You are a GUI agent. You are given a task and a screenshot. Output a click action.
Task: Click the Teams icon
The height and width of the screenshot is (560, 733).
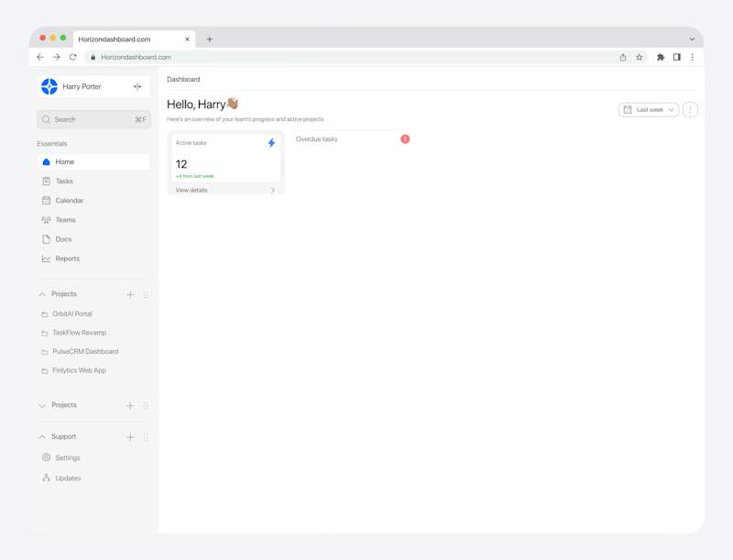[x=47, y=219]
